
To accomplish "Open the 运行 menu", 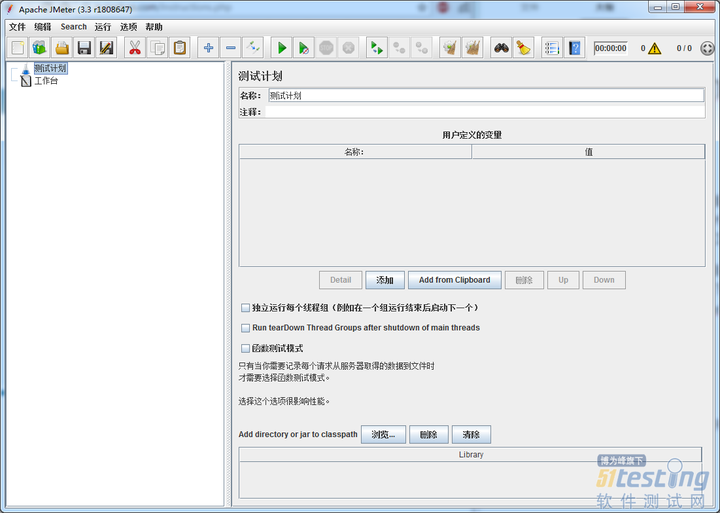I will [x=103, y=27].
